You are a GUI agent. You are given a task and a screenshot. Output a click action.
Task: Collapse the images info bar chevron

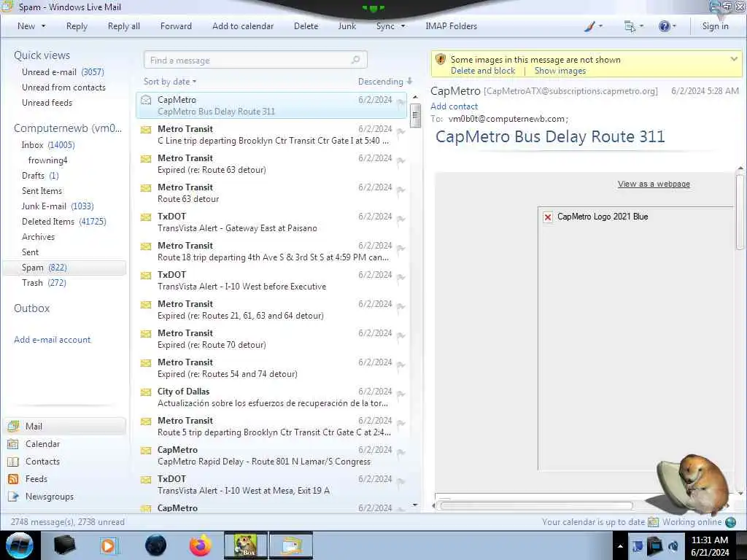[x=734, y=59]
